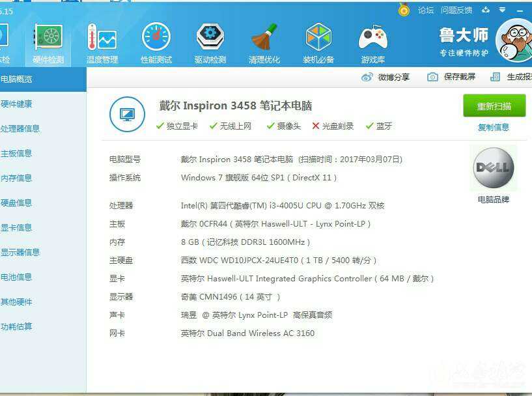Screen dimensions: 532x396
Task: Open the 清理优化 cleanup broom tool
Action: click(264, 43)
